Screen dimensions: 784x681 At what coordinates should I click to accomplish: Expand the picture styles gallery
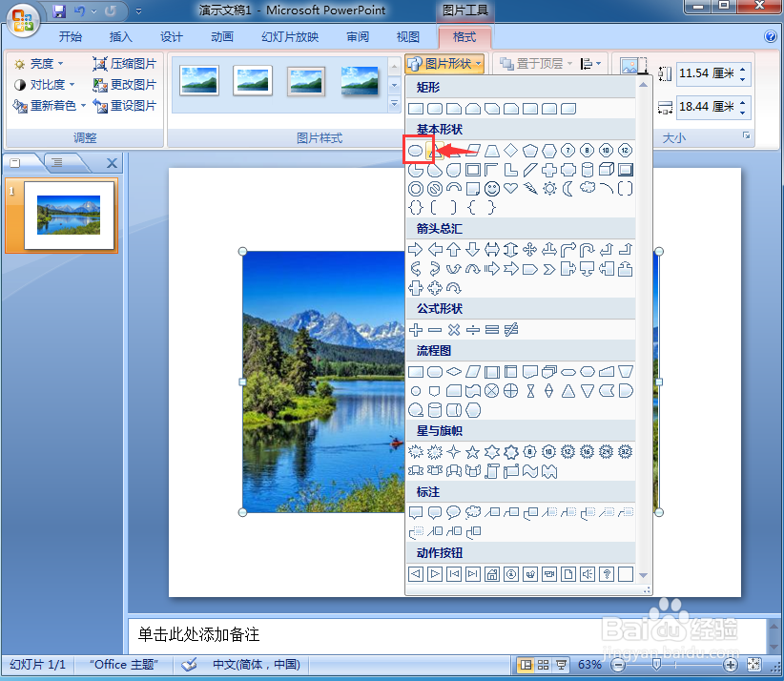pos(395,104)
